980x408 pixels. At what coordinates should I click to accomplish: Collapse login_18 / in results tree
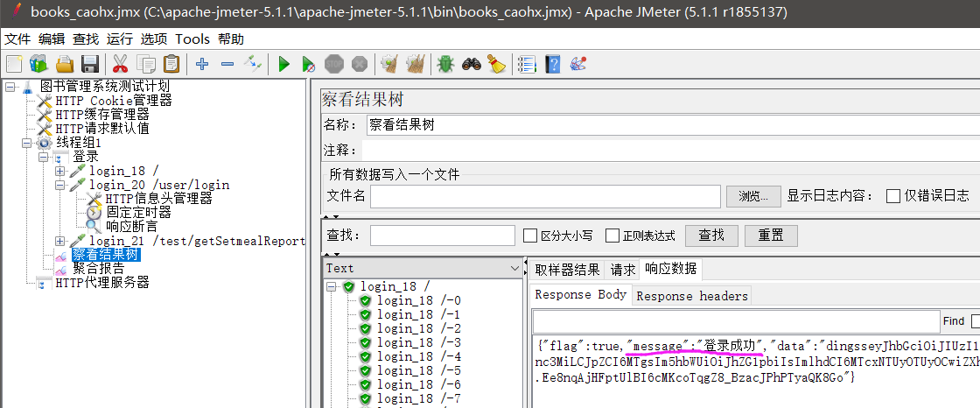pos(332,286)
